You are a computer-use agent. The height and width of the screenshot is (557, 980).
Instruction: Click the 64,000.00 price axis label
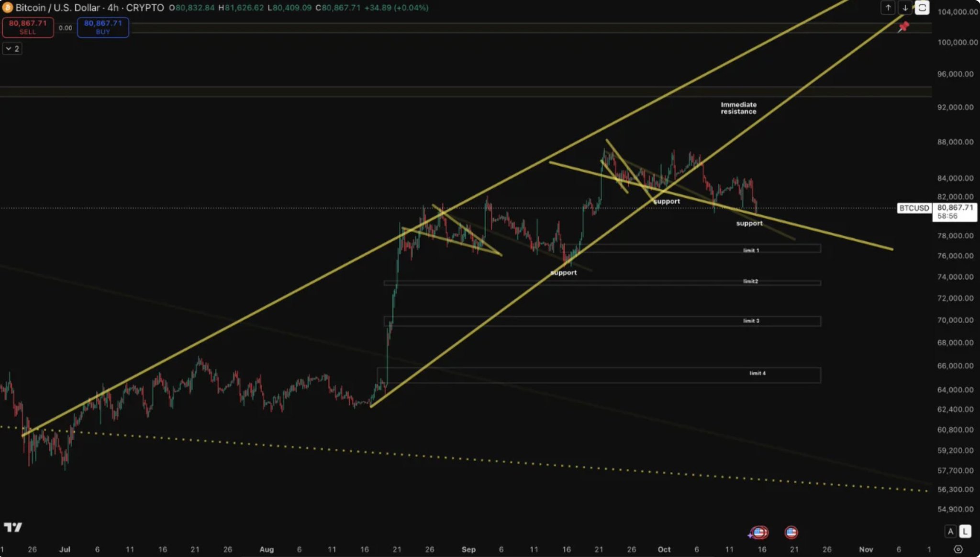(x=955, y=390)
